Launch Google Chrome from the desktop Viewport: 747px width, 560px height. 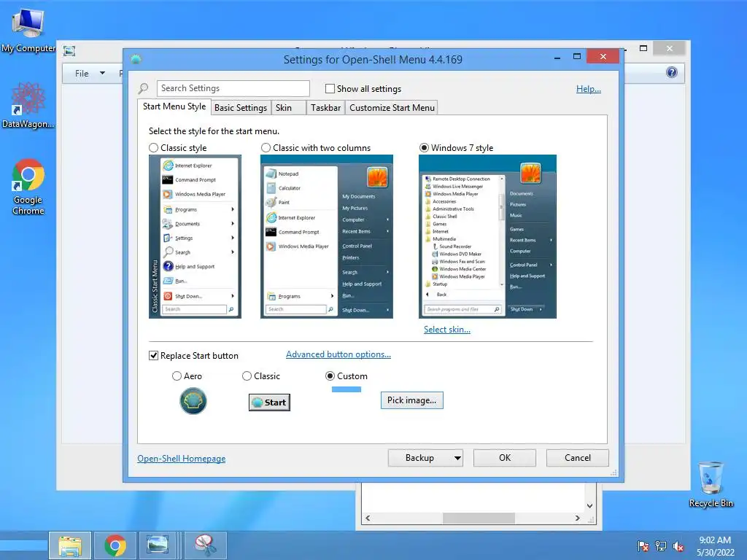coord(28,187)
